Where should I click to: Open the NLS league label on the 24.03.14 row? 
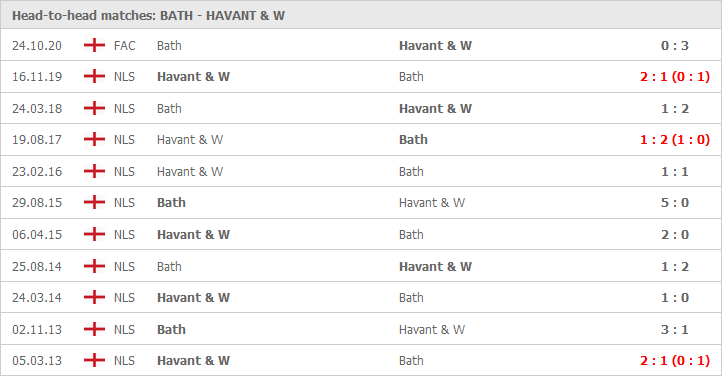tap(124, 298)
